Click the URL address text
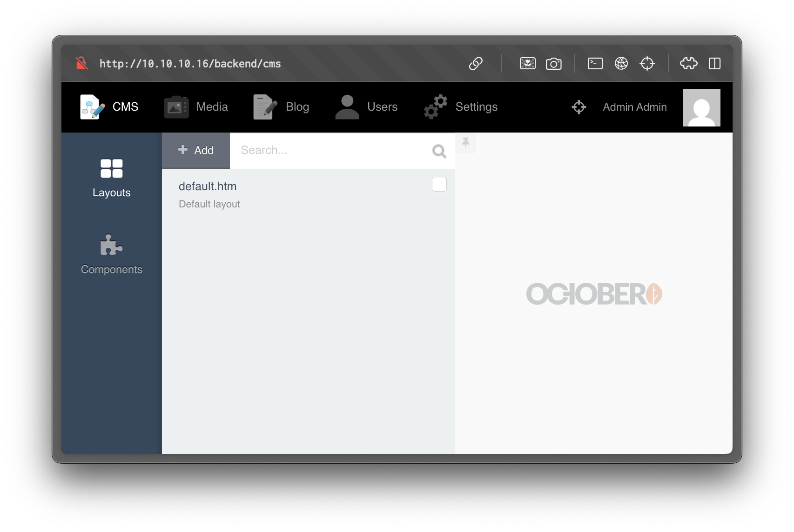This screenshot has width=794, height=532. coord(190,64)
